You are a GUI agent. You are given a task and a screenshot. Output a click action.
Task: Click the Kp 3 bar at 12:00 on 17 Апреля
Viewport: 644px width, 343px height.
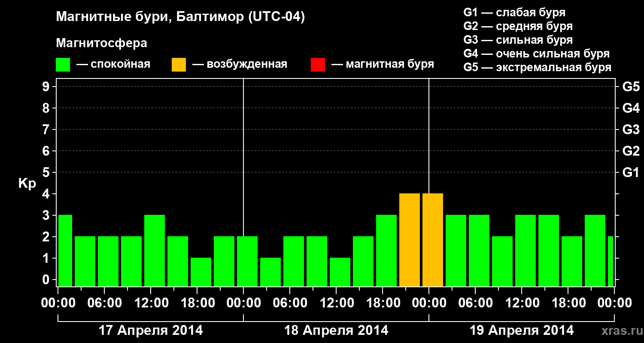pos(155,251)
